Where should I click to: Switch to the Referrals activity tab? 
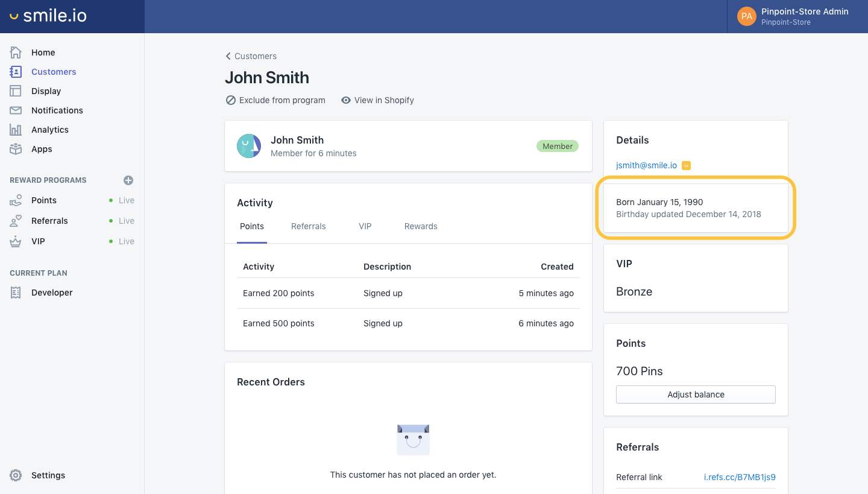(308, 226)
